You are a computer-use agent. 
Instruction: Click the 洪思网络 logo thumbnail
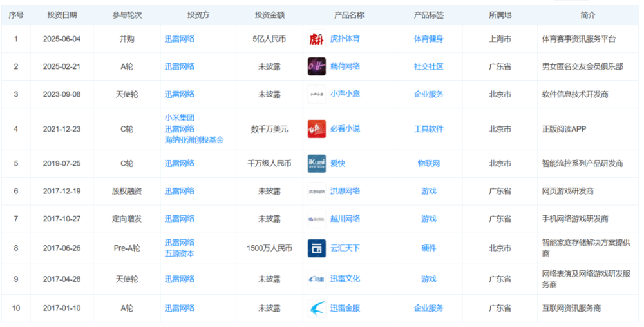[x=316, y=191]
